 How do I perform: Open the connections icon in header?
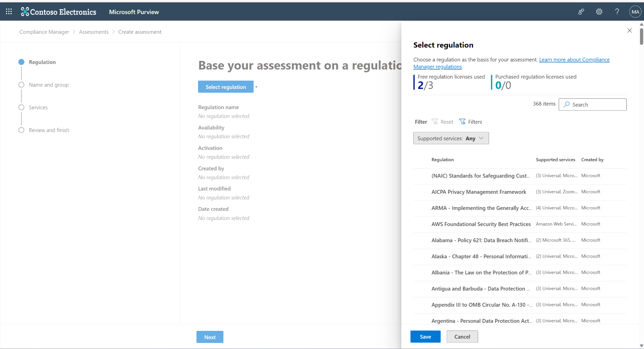click(581, 12)
